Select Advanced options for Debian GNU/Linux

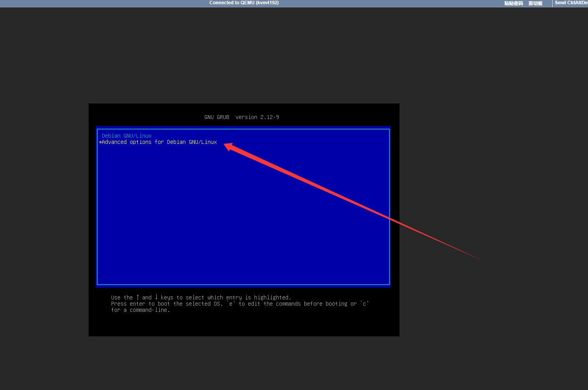pos(159,142)
